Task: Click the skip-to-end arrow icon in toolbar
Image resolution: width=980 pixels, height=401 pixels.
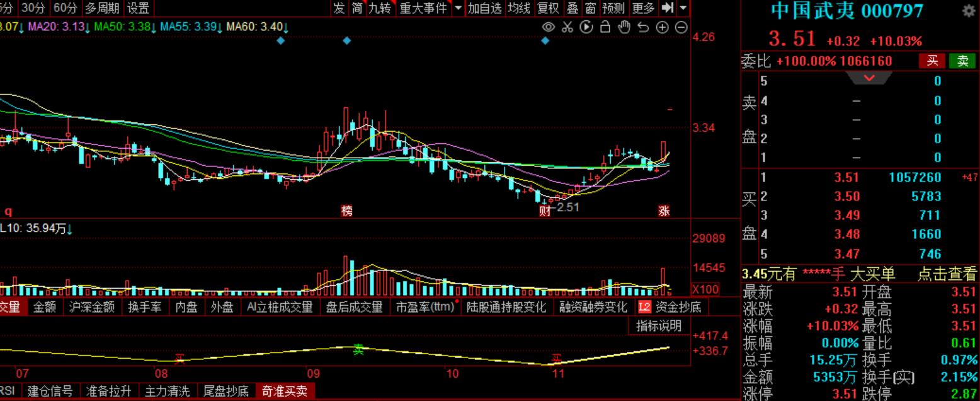Action: click(x=668, y=8)
